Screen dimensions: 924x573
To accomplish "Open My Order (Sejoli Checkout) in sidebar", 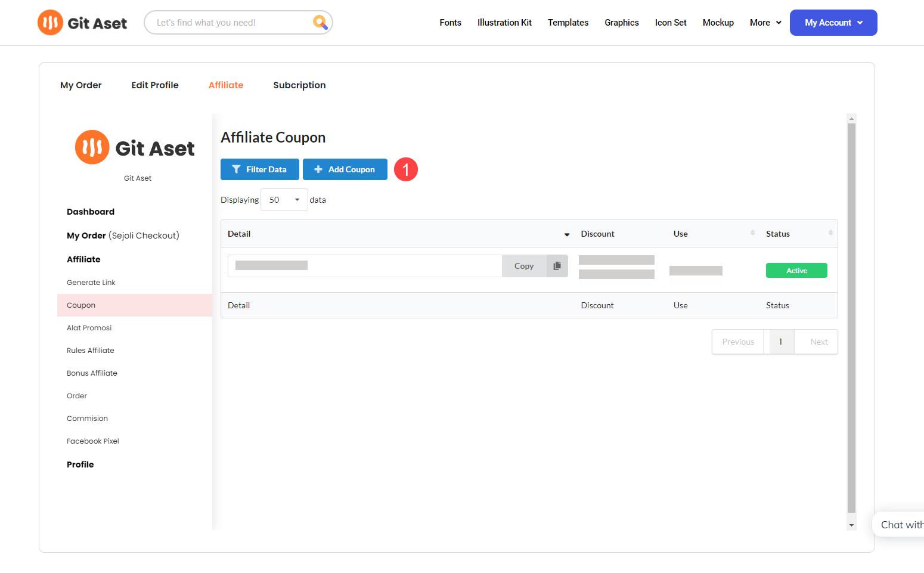I will click(123, 236).
